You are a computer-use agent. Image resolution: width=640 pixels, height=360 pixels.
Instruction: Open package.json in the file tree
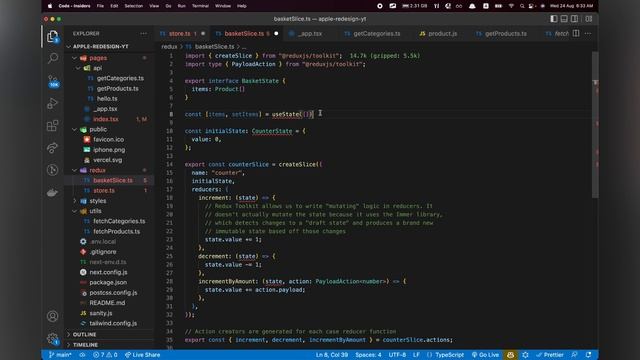tap(109, 282)
